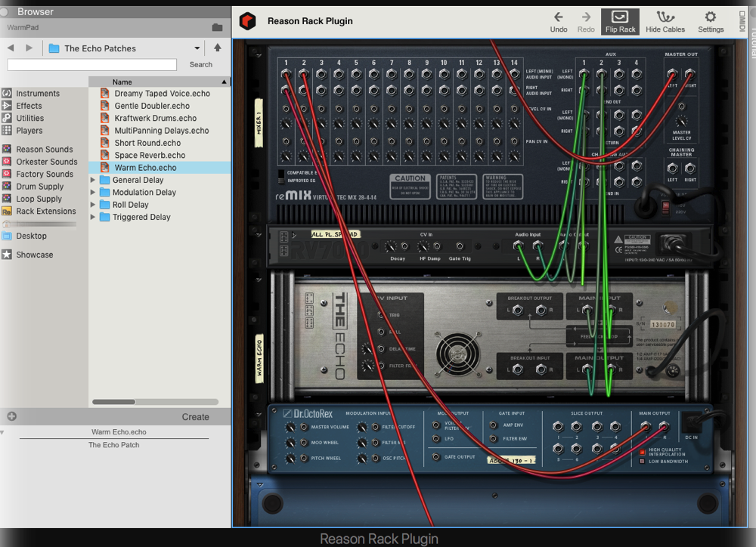Open Rack Extensions location
Viewport: 756px width, 547px height.
click(45, 212)
